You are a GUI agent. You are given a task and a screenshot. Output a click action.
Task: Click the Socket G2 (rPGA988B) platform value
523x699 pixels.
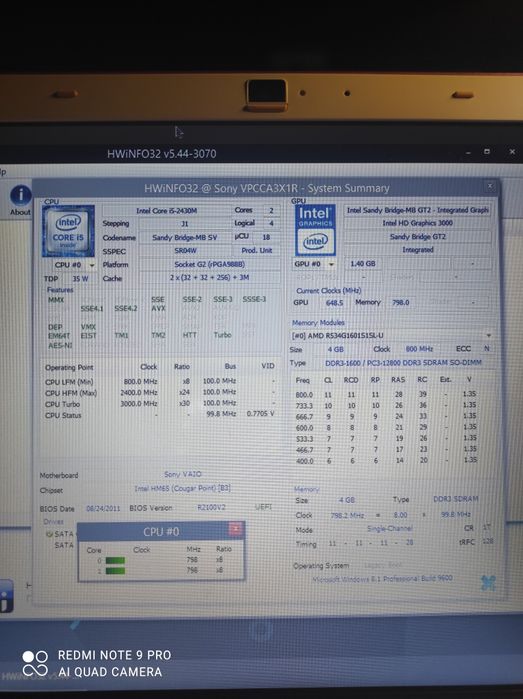point(209,264)
